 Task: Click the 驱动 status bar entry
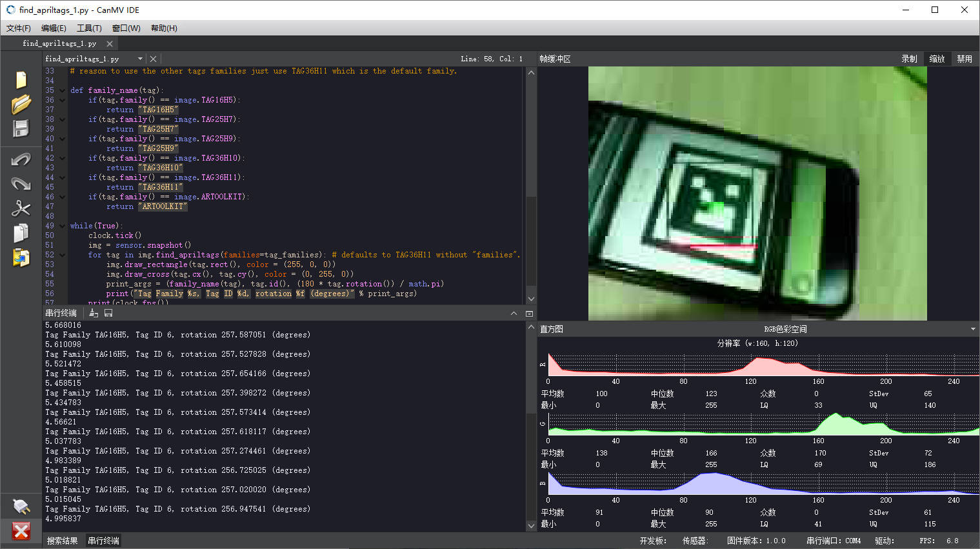[x=885, y=541]
